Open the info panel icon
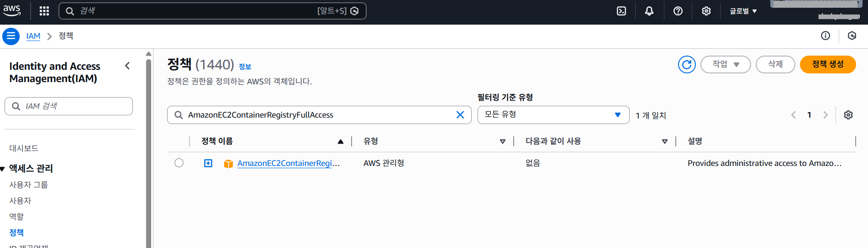Image resolution: width=868 pixels, height=248 pixels. (x=826, y=36)
